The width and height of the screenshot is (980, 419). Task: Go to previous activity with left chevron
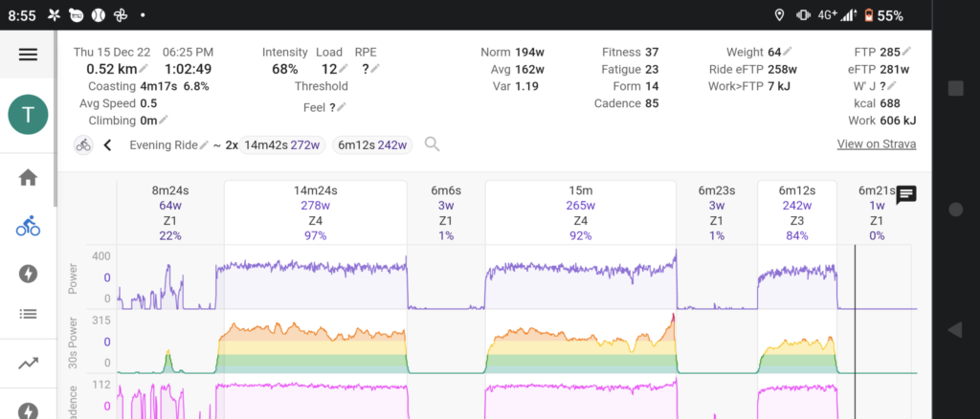click(x=108, y=145)
